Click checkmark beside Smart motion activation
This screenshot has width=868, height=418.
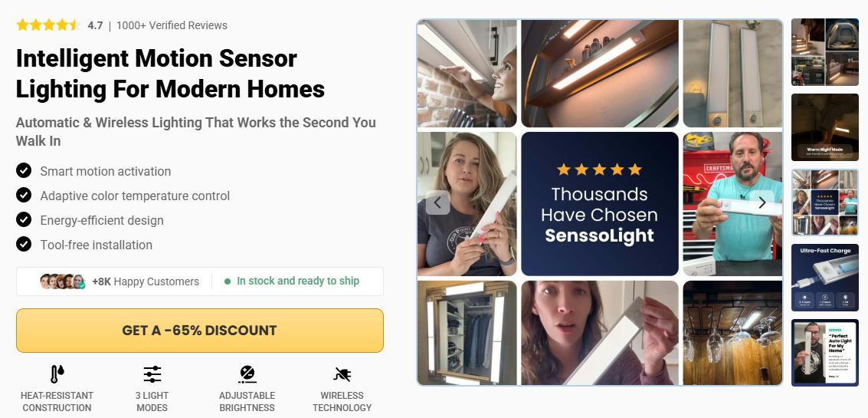[24, 171]
